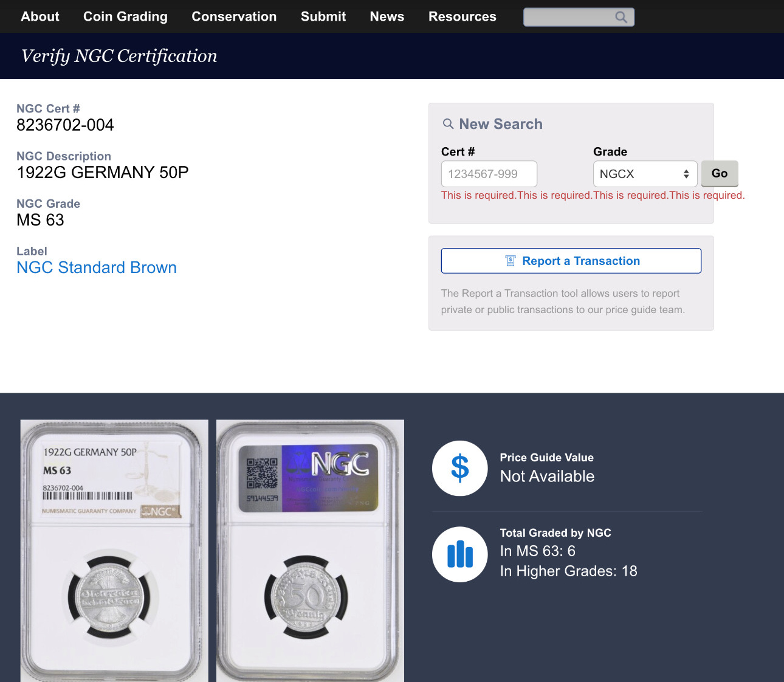Image resolution: width=784 pixels, height=682 pixels.
Task: Click the Price Guide dollar icon
Action: coord(460,468)
